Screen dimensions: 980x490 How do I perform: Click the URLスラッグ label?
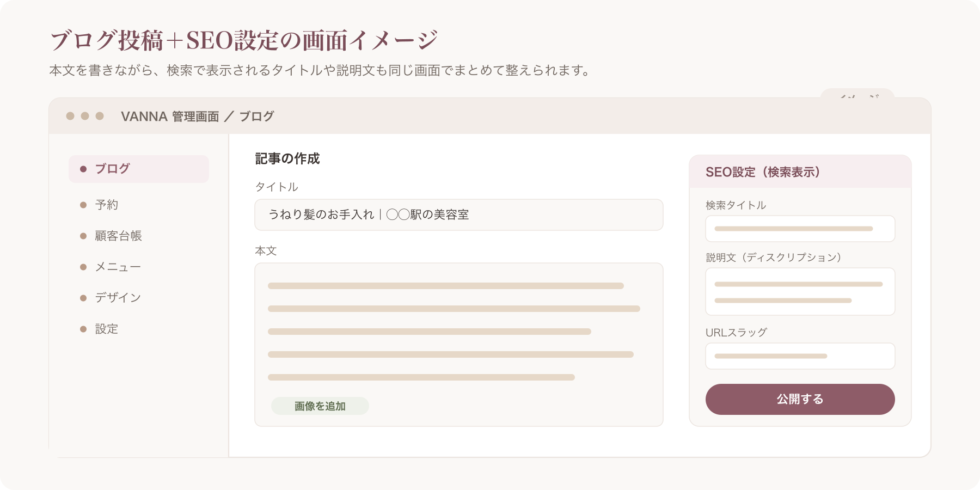coord(737,332)
